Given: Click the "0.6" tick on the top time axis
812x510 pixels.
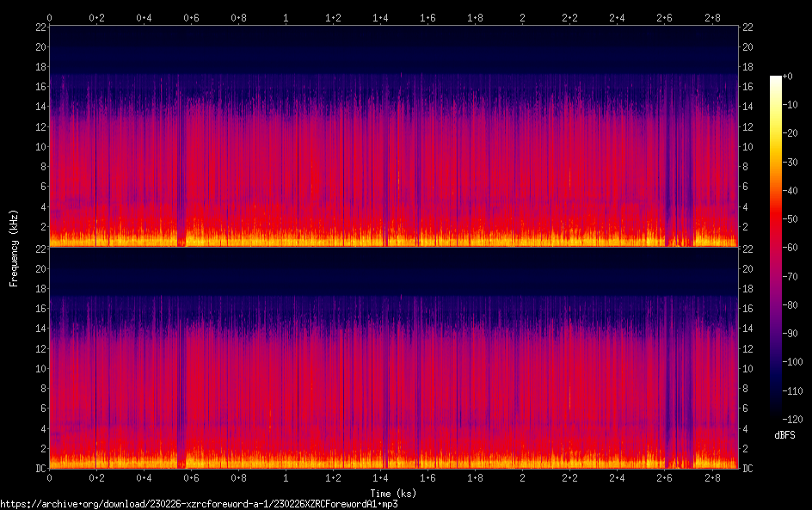Looking at the screenshot, I should pos(191,18).
